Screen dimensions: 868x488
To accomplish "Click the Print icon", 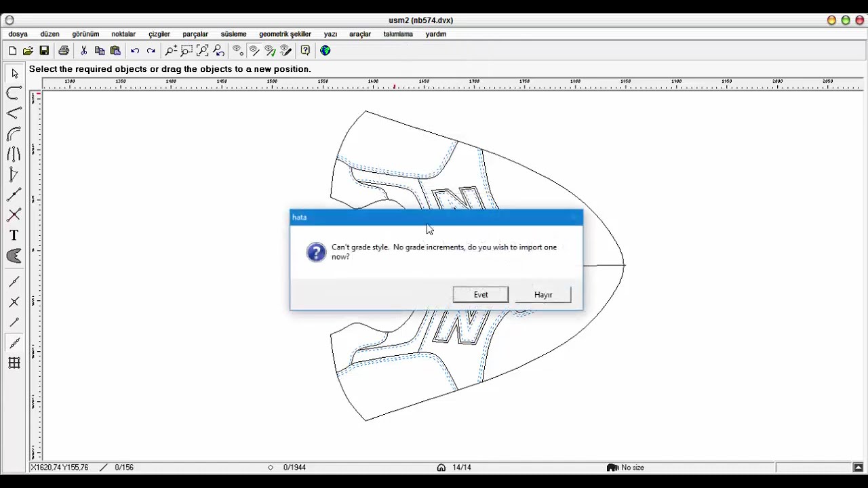I will (x=64, y=50).
